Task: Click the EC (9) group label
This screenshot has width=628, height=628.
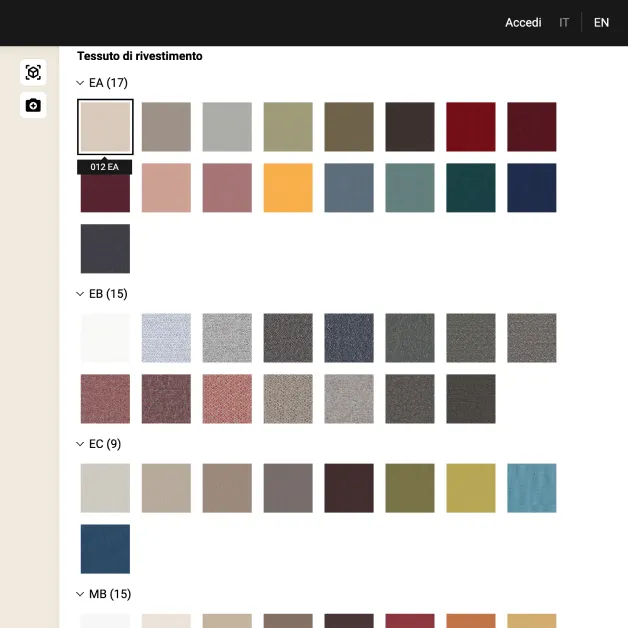Action: click(105, 444)
